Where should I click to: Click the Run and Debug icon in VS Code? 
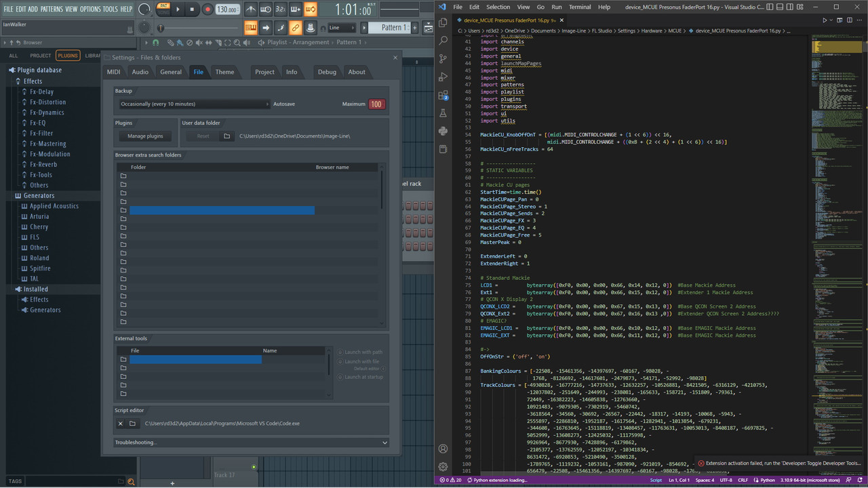(443, 77)
